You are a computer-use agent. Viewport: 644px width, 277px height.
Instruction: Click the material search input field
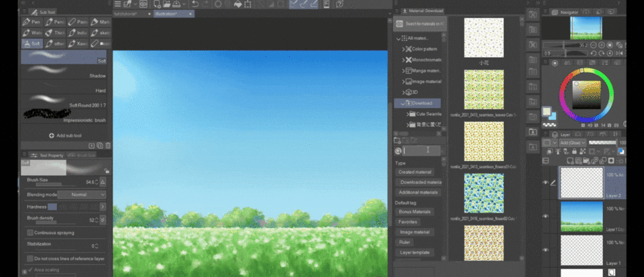(421, 151)
